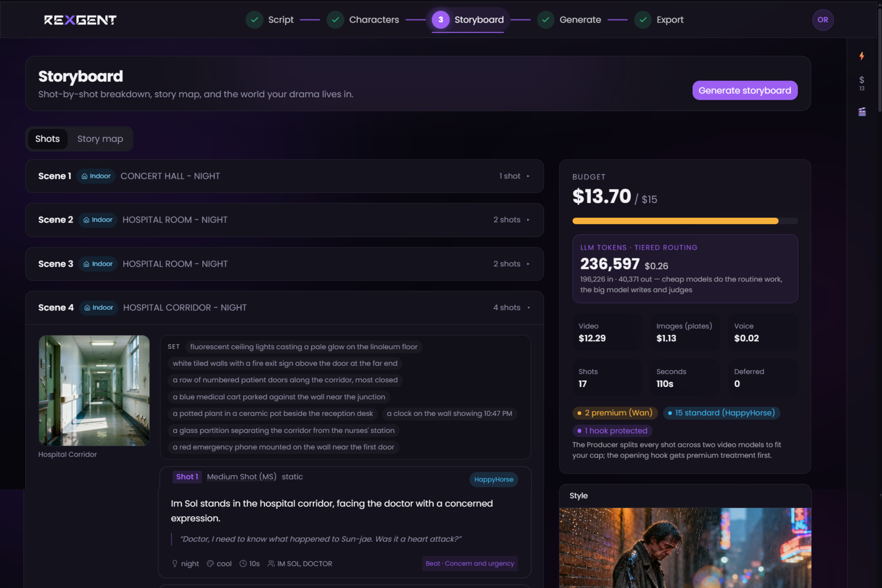The width and height of the screenshot is (882, 588).
Task: Click the Shot 1 label badge
Action: [x=187, y=477]
